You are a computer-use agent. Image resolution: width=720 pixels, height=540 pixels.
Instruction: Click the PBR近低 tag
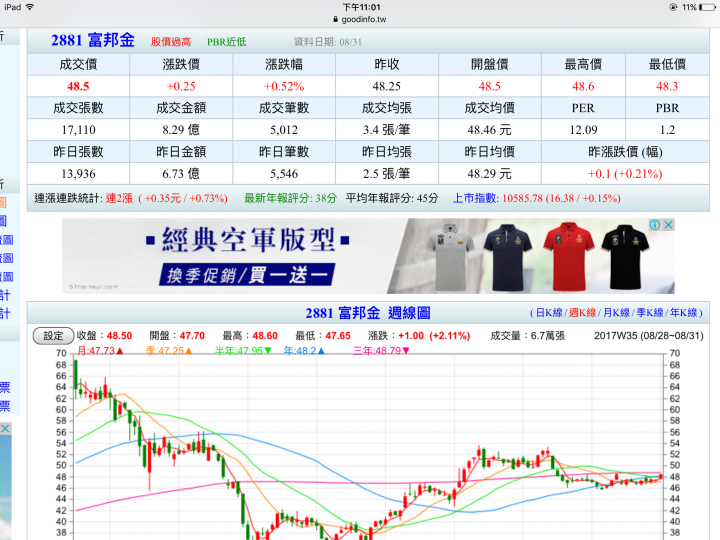click(226, 42)
